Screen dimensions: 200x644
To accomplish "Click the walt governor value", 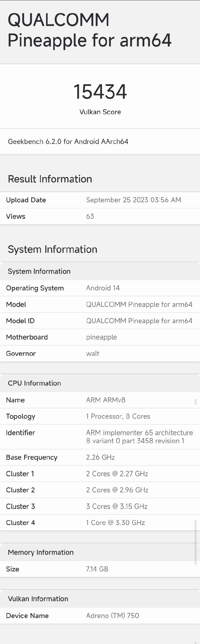I will (x=93, y=354).
